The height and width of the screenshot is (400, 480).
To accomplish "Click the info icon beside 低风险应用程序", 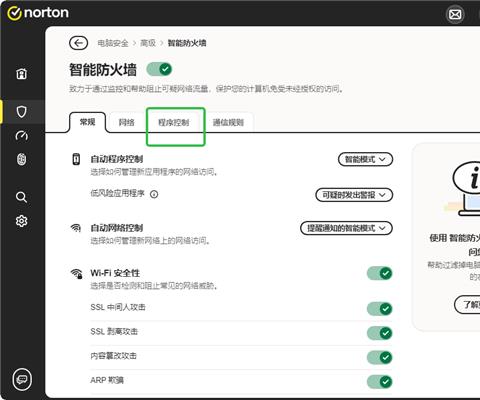I will pos(154,194).
